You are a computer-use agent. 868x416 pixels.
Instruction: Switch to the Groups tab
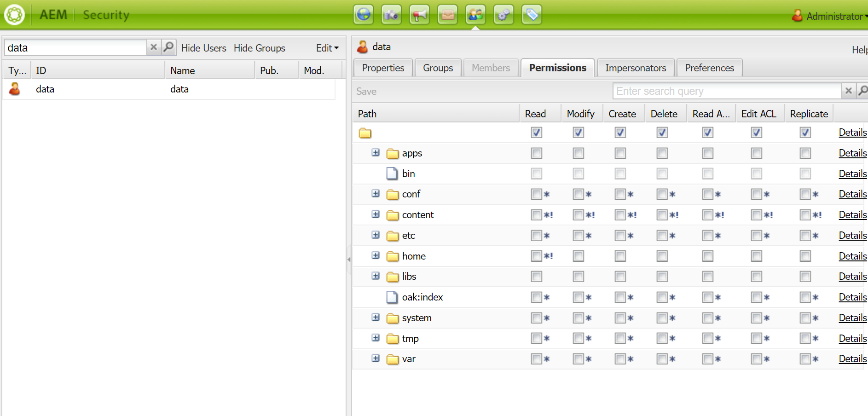click(438, 68)
